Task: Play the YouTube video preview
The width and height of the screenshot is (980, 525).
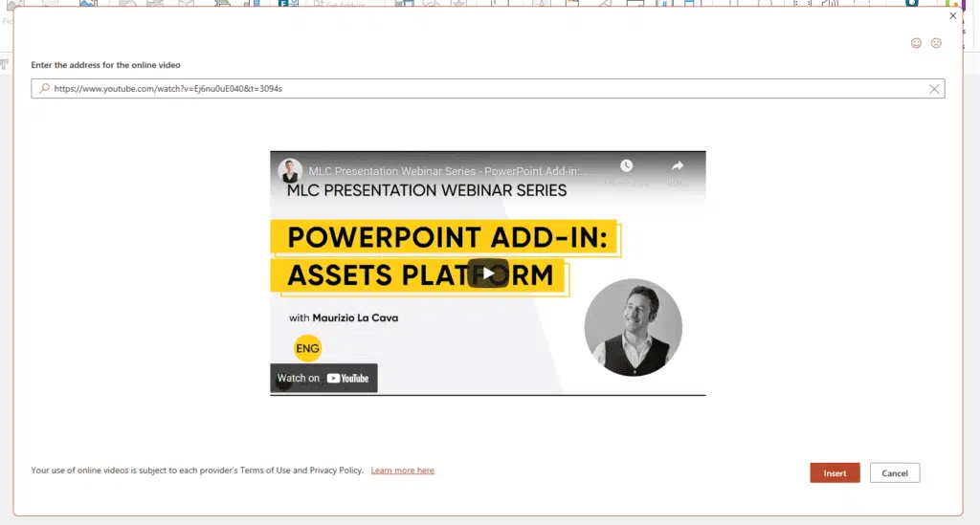Action: pyautogui.click(x=488, y=273)
